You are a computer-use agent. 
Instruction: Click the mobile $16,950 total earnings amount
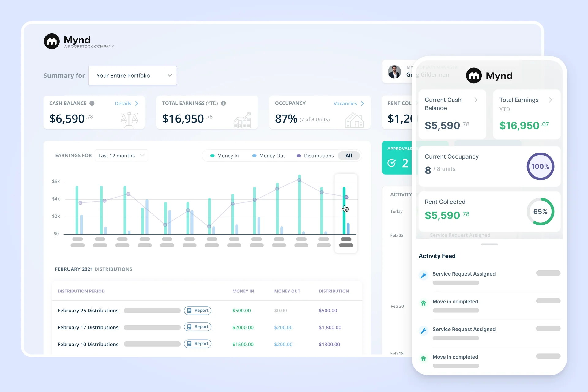(524, 125)
